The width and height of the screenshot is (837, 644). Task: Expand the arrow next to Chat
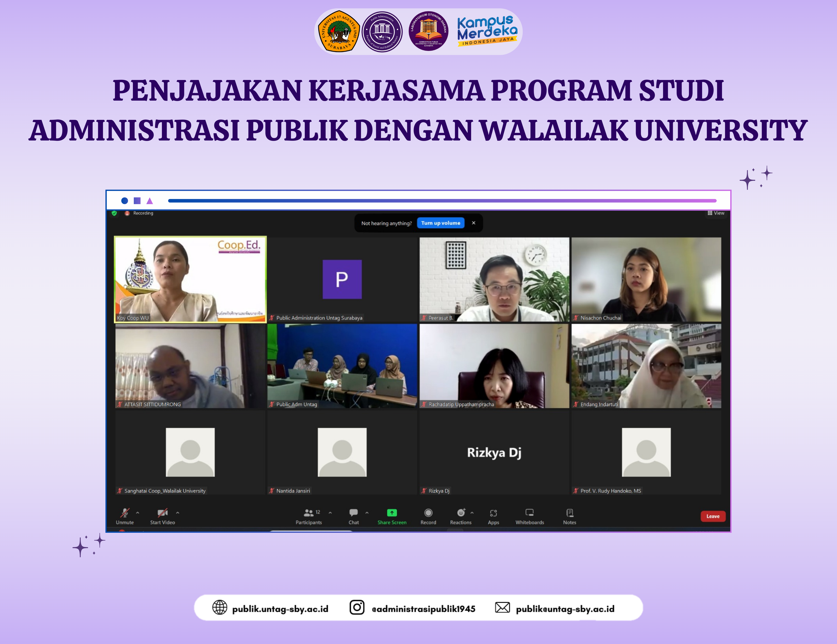pos(367,512)
